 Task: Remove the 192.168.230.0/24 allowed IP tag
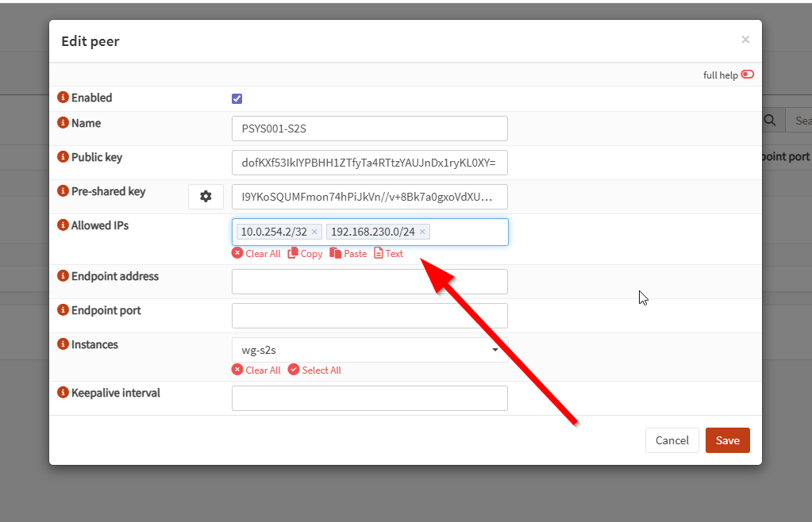(422, 232)
